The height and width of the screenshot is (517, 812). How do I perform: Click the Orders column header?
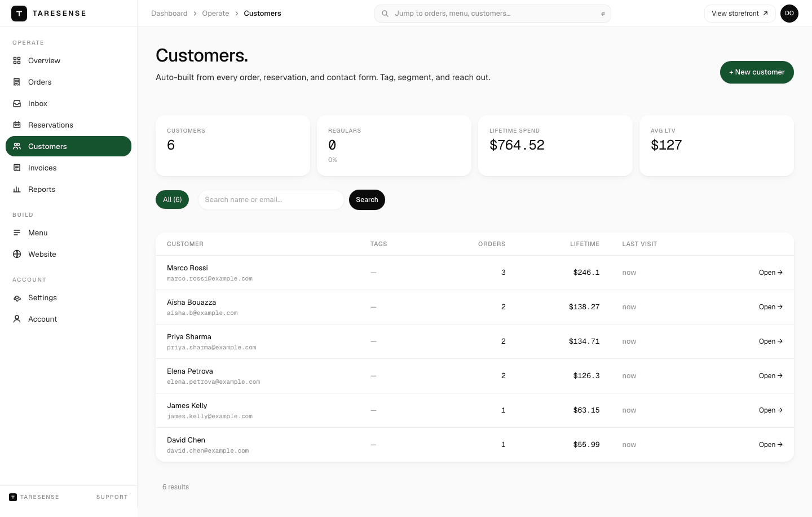coord(492,244)
